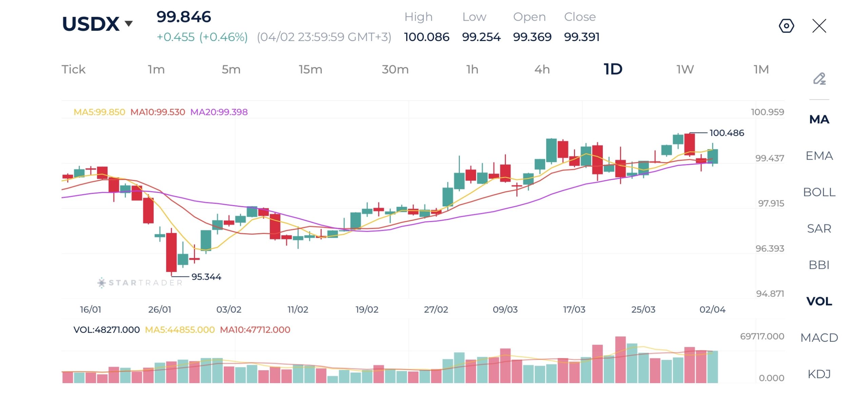
Task: Click the MA20 legend label
Action: coord(219,112)
